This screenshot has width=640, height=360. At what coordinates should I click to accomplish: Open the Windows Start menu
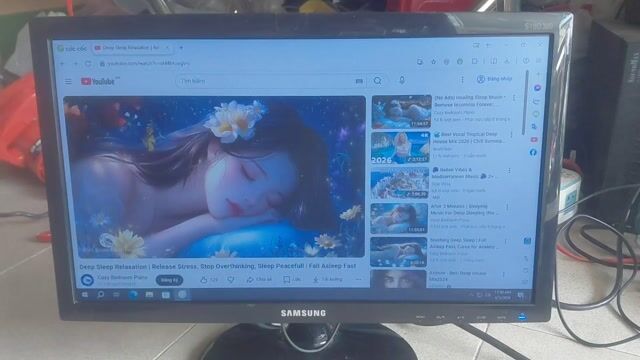click(x=84, y=294)
